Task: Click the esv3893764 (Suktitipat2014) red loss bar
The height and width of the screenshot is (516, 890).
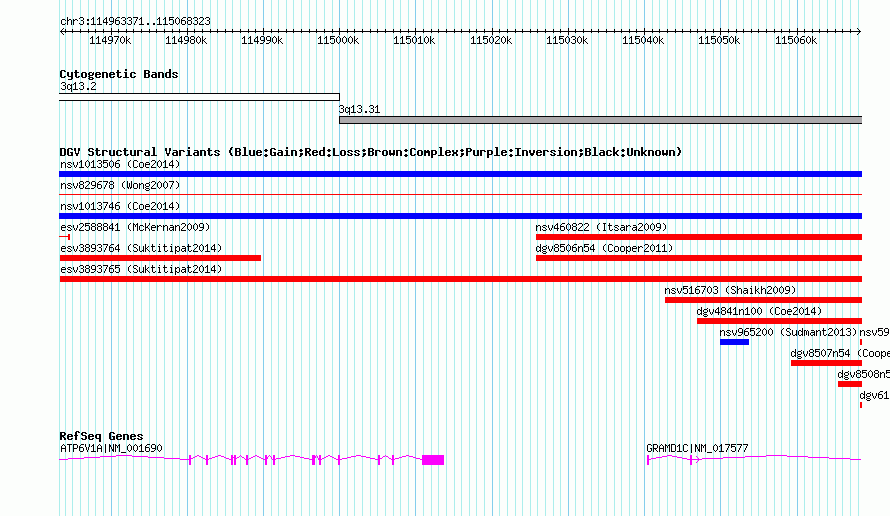Action: 160,258
